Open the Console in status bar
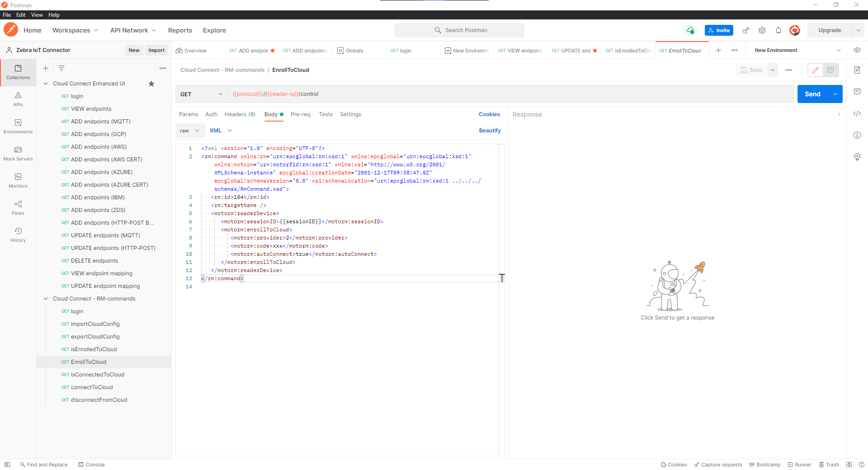The height and width of the screenshot is (470, 868). click(x=91, y=465)
